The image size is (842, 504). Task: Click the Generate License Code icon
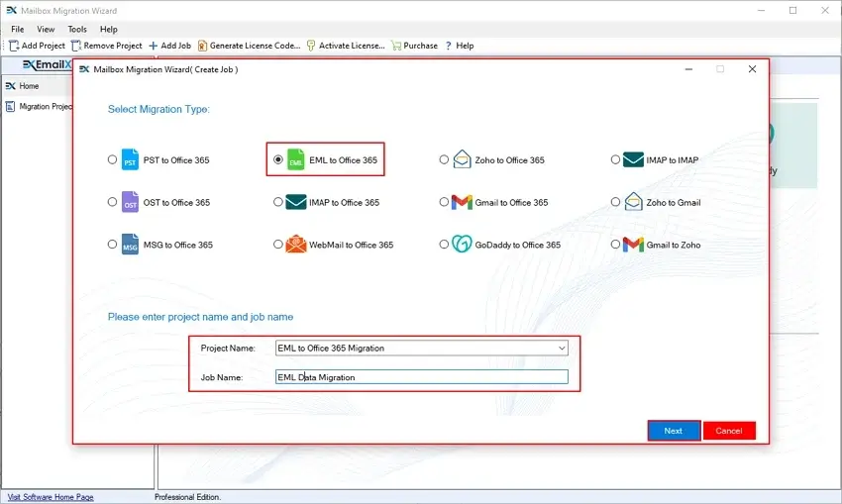click(x=202, y=46)
